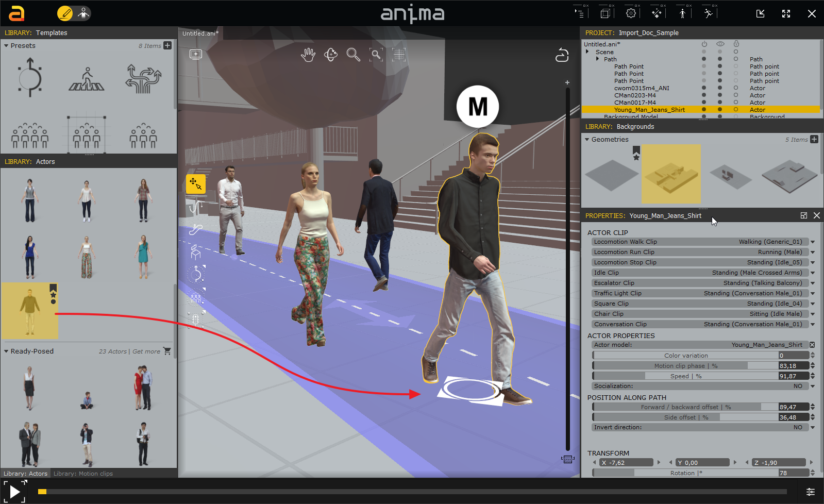Toggle power state of first Path Point
Image resolution: width=824 pixels, height=504 pixels.
(x=704, y=66)
